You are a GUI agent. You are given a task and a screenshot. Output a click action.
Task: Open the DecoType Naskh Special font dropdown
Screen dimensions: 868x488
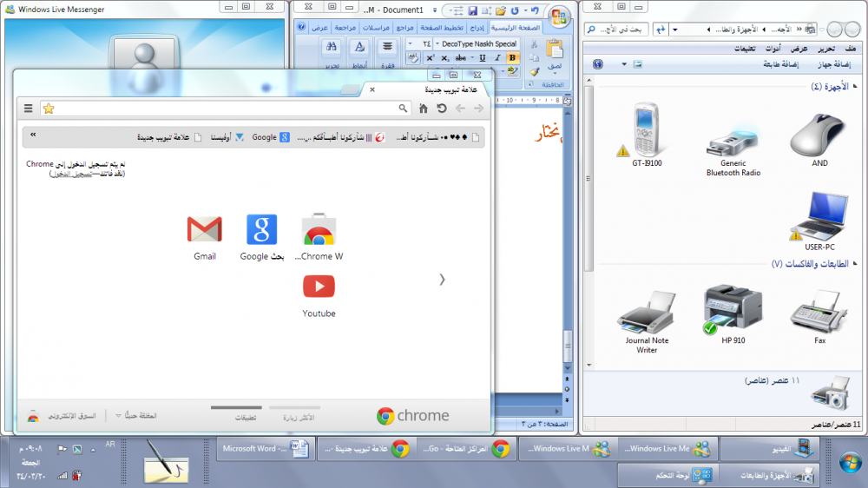point(437,43)
